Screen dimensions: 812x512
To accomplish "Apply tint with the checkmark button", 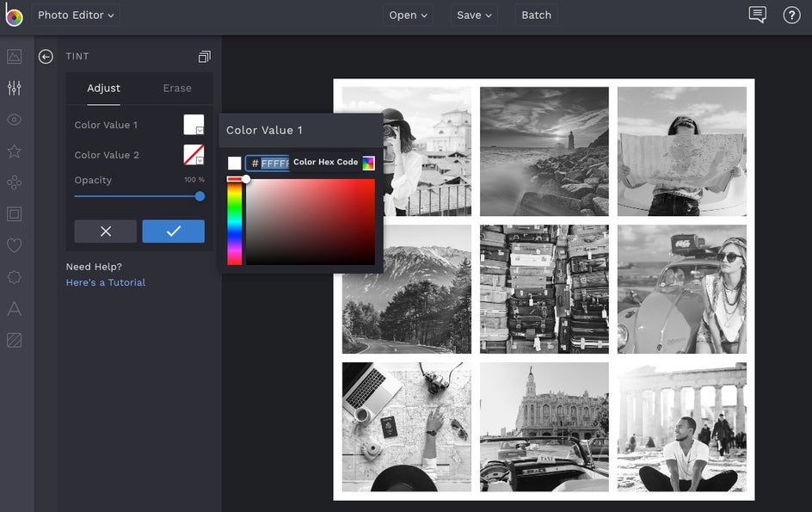I will point(174,231).
